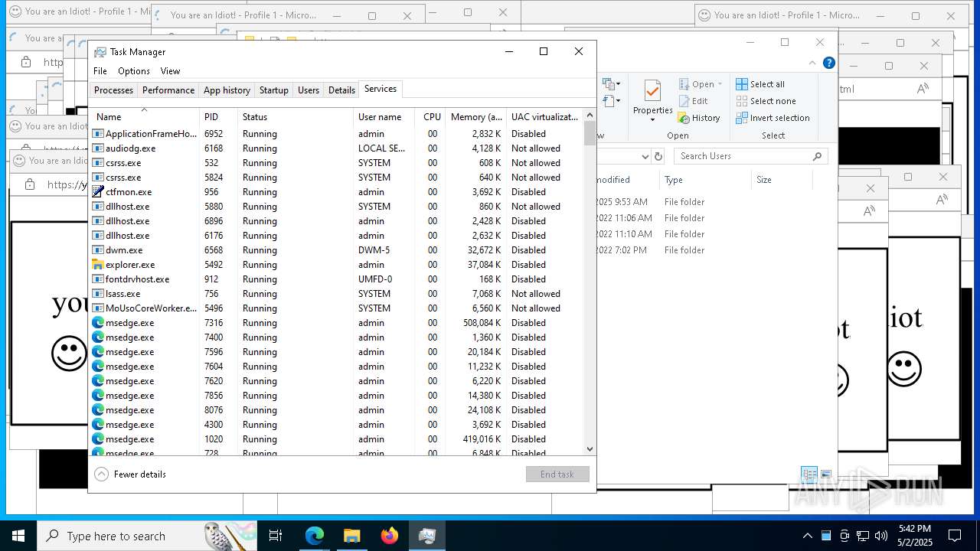Screen dimensions: 980x551
Task: Sort by the Memory column header
Action: pyautogui.click(x=476, y=117)
